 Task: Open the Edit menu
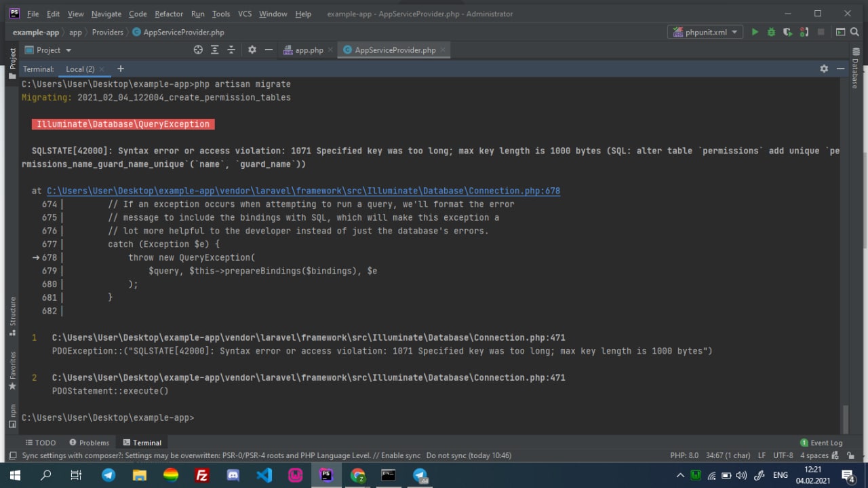(54, 14)
